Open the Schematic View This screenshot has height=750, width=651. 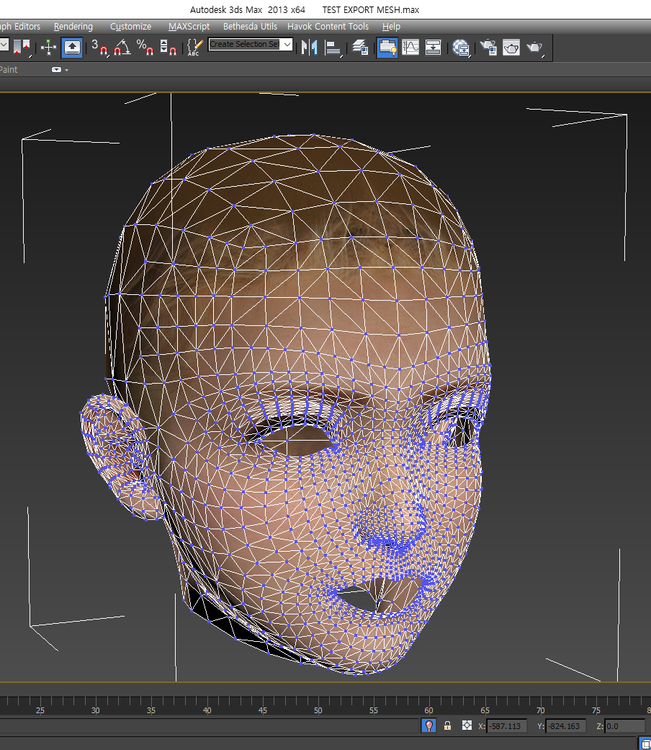pos(433,47)
